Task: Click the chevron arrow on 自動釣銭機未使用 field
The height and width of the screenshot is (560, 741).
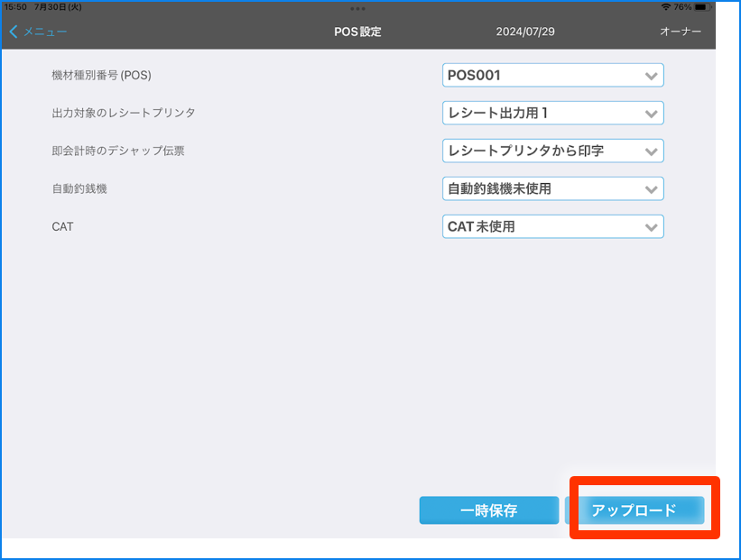Action: point(652,189)
